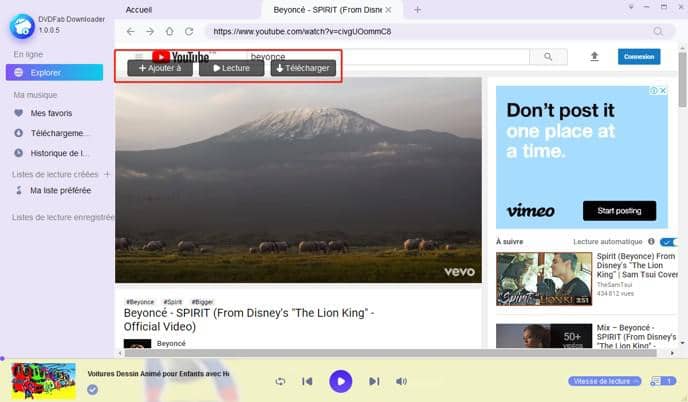The width and height of the screenshot is (688, 402).
Task: Mute the player volume
Action: click(x=401, y=381)
